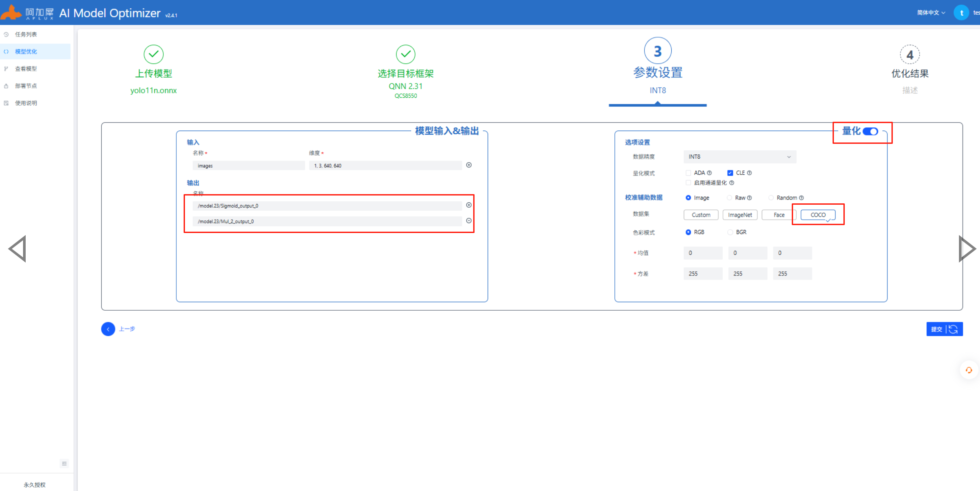Collapse the sidebar using bottom icon
This screenshot has height=491, width=980.
(64, 463)
